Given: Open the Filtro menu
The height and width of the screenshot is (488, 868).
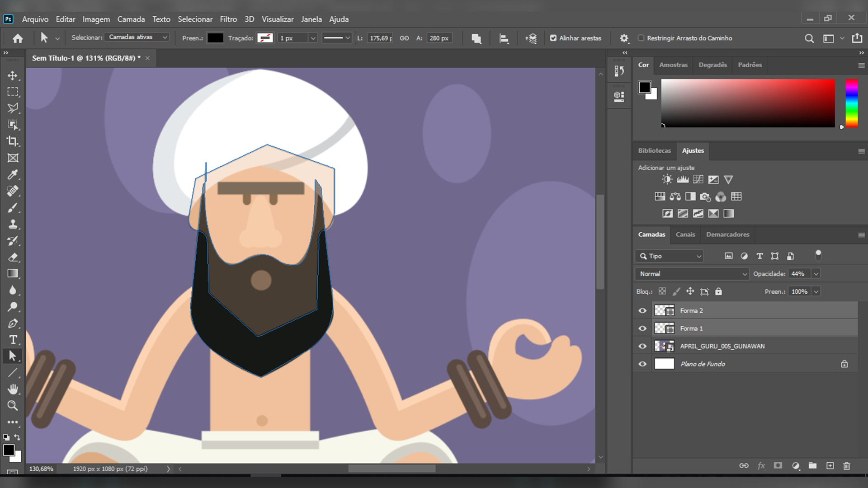Looking at the screenshot, I should [x=228, y=19].
